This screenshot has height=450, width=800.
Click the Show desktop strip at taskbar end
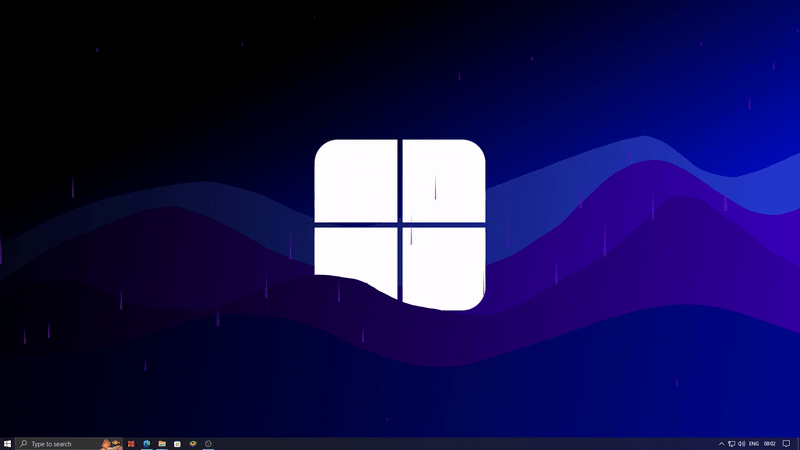pos(798,444)
